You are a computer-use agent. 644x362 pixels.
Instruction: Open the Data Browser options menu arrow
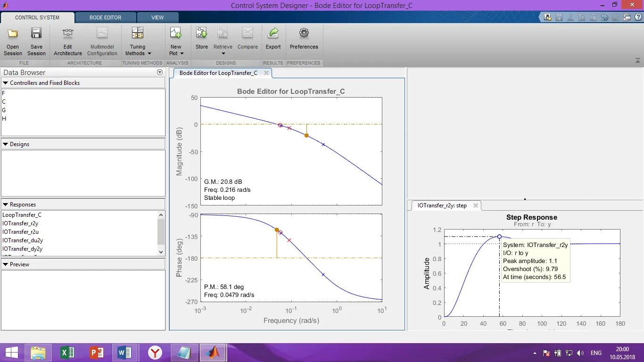coord(160,73)
